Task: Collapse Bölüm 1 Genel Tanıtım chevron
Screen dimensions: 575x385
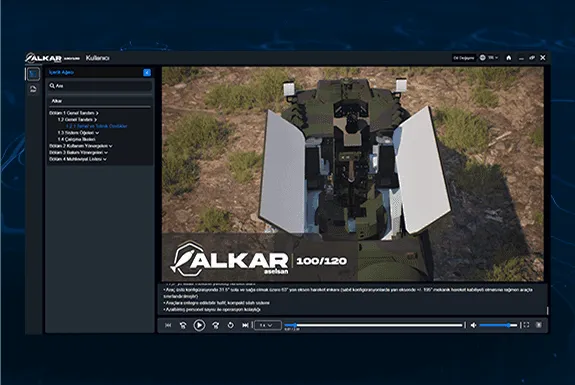Action: pyautogui.click(x=97, y=113)
